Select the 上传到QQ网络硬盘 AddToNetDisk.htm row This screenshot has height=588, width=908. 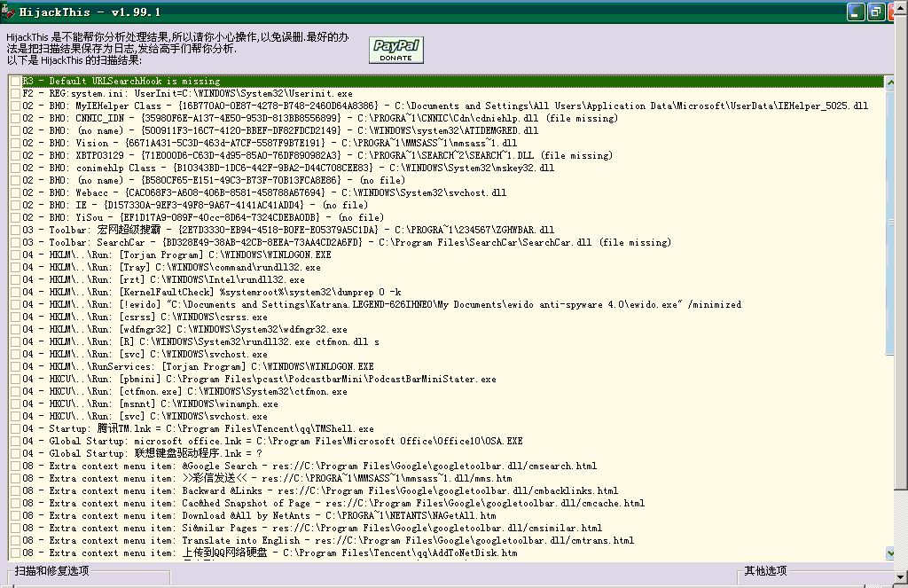point(270,553)
